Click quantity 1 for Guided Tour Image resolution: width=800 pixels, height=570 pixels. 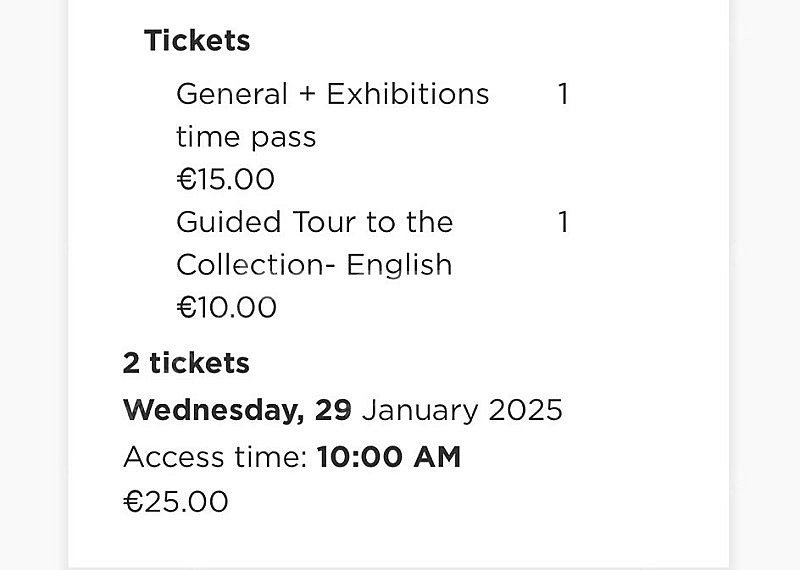click(x=563, y=222)
